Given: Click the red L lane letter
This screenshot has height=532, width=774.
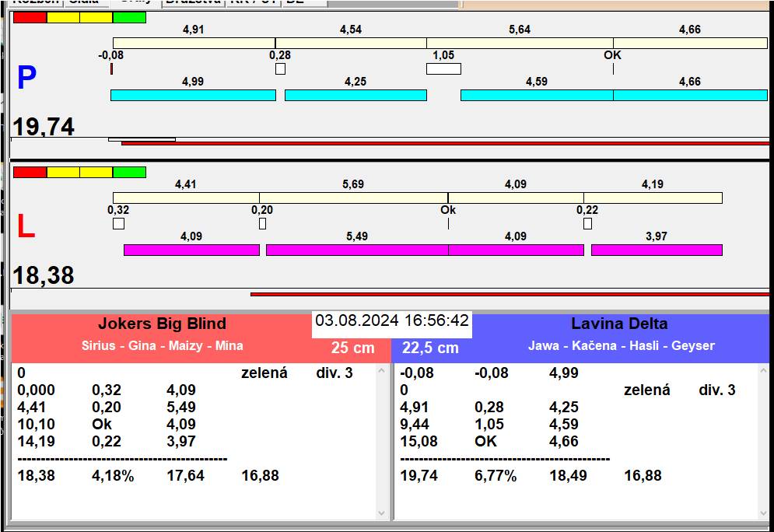Looking at the screenshot, I should (x=26, y=227).
